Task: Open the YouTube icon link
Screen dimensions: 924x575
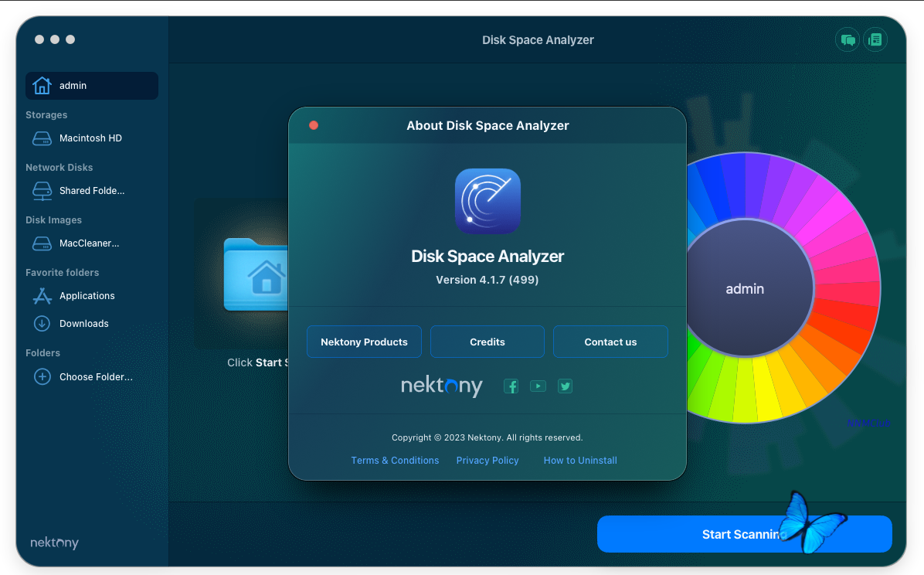Action: (538, 386)
